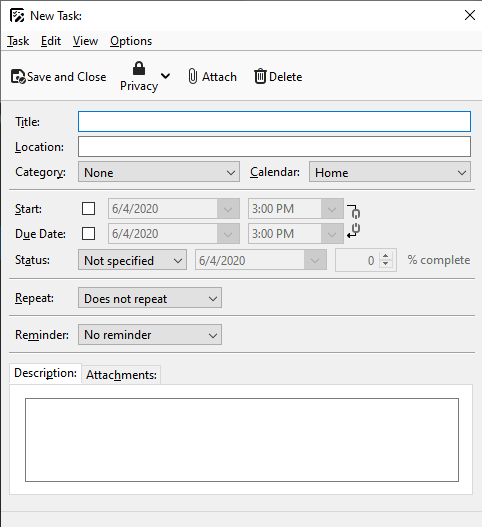Open the View menu
The width and height of the screenshot is (482, 527).
[x=85, y=41]
